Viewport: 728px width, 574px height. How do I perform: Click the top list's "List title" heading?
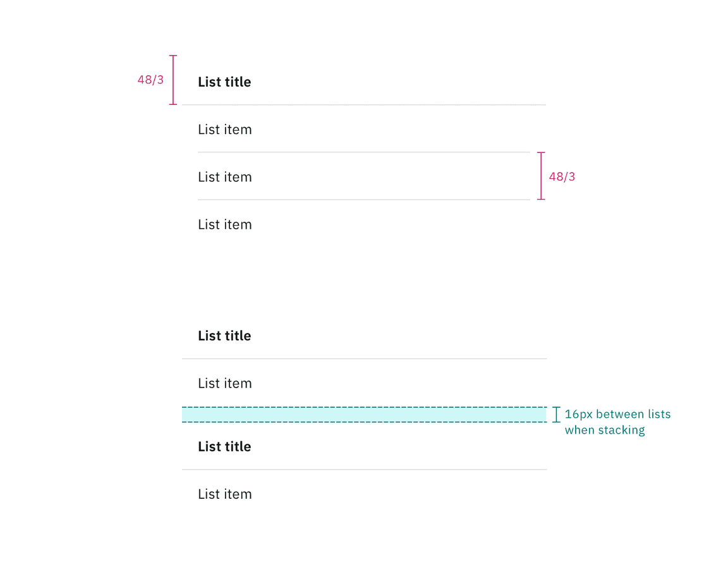click(x=224, y=82)
